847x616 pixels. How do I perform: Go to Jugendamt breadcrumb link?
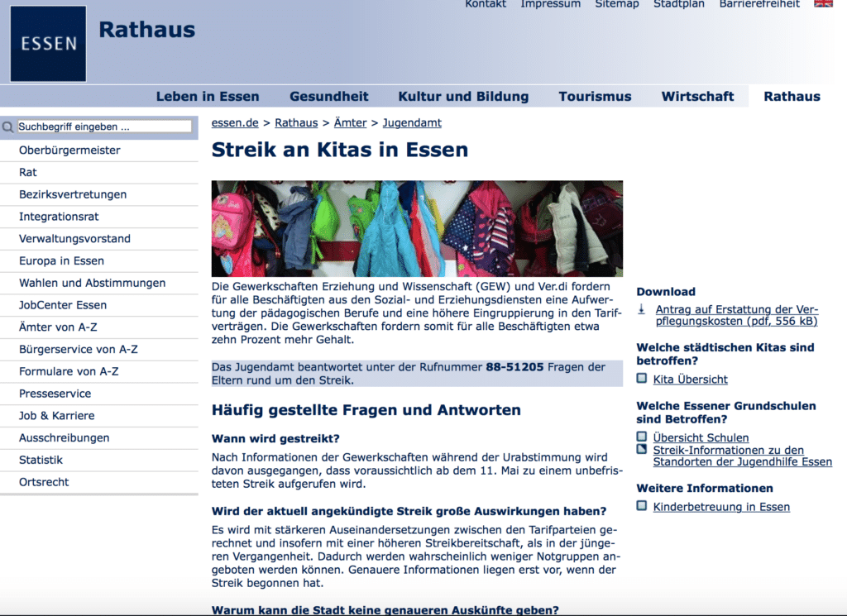point(412,123)
